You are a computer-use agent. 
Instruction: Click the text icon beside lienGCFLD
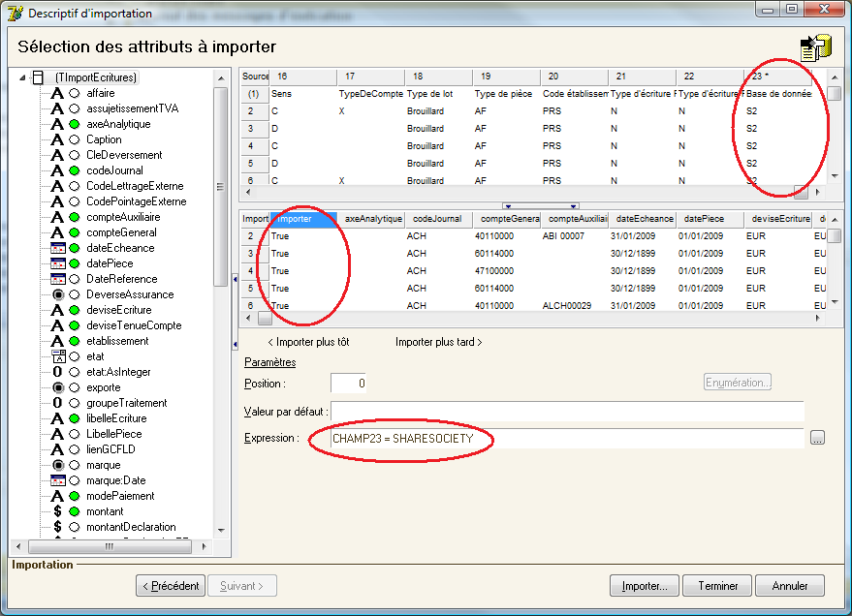tap(57, 449)
